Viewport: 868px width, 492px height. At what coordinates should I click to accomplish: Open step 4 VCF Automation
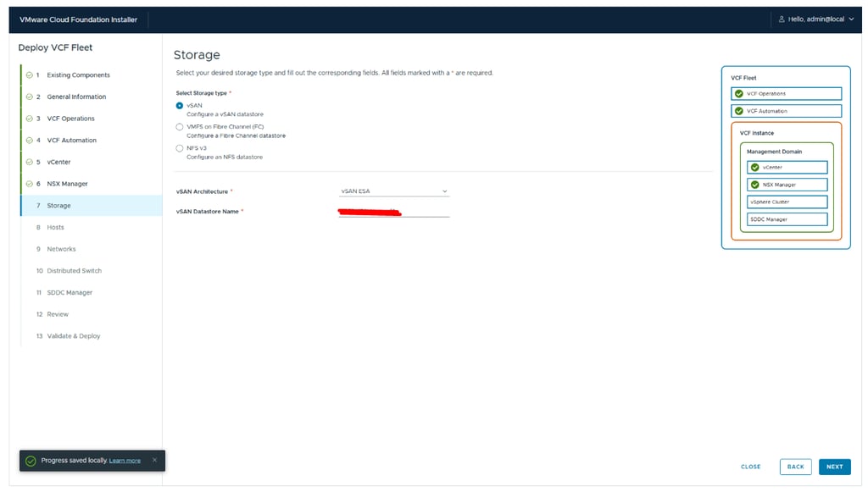pyautogui.click(x=71, y=141)
